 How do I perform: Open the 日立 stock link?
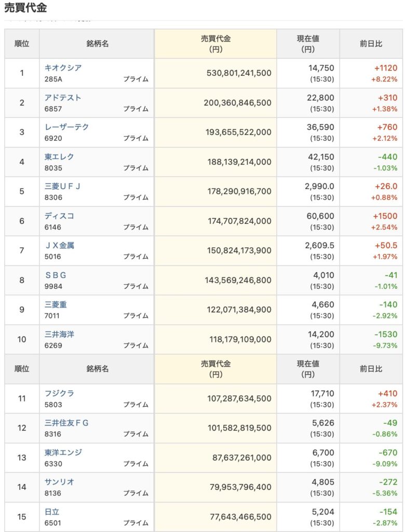tap(52, 512)
